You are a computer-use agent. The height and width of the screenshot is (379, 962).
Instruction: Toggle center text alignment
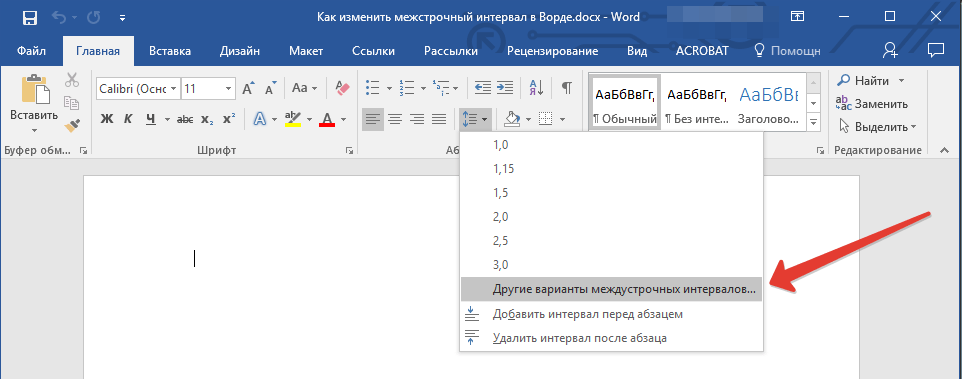394,119
